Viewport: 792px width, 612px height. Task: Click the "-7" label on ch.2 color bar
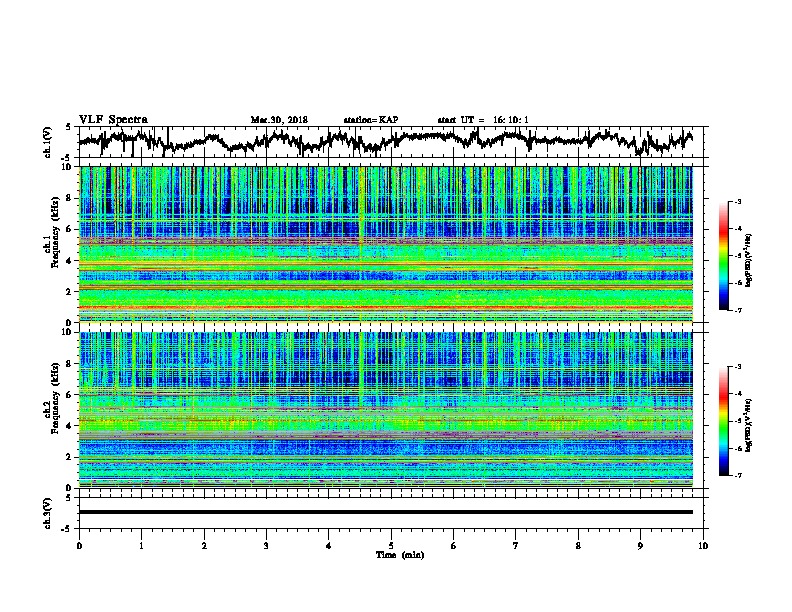(x=738, y=475)
